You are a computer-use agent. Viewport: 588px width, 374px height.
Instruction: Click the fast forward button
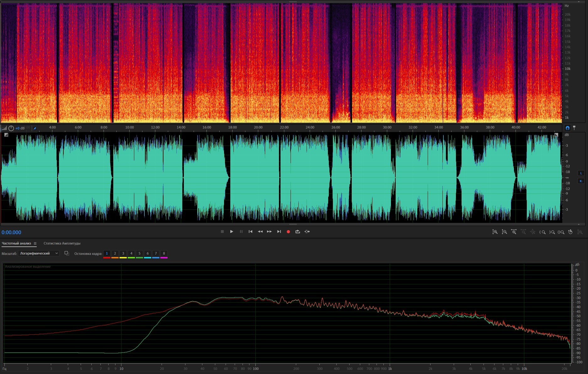[269, 232]
